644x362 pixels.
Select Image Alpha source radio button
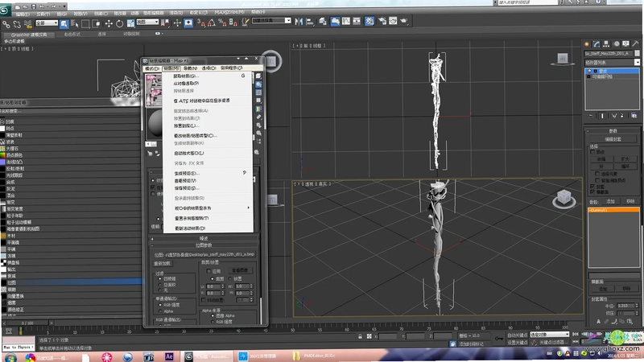coord(213,315)
